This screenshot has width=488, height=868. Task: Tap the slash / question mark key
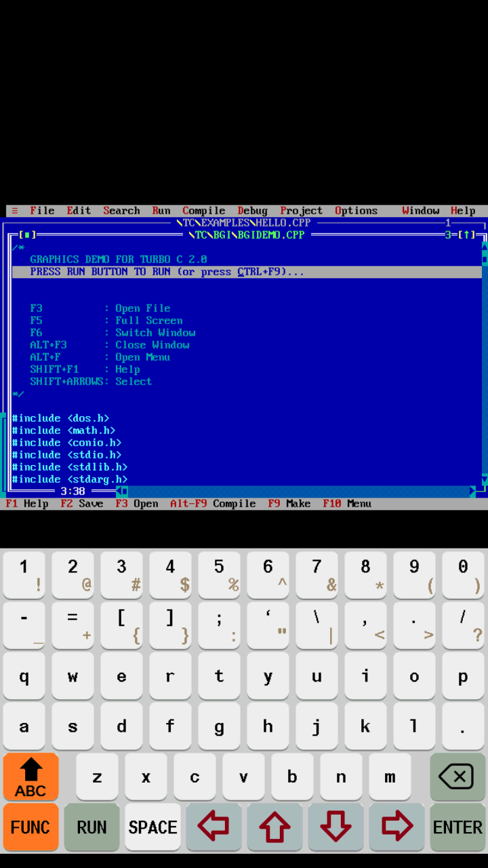[x=464, y=625]
